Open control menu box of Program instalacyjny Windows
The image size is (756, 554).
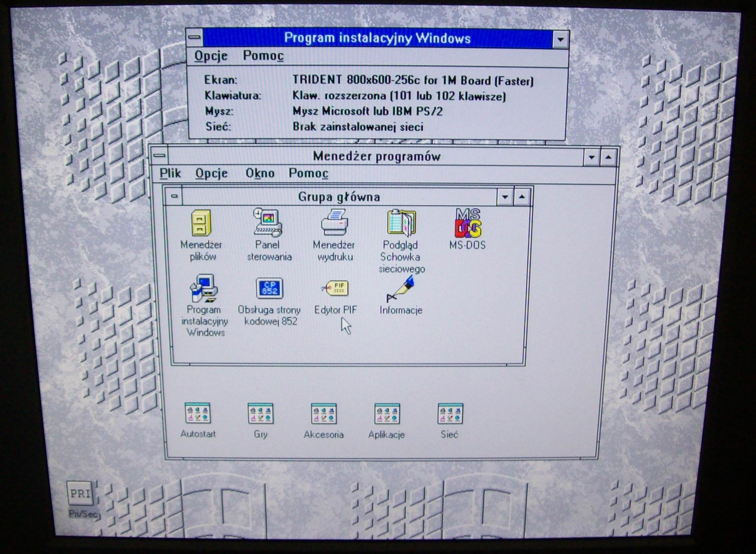click(195, 37)
